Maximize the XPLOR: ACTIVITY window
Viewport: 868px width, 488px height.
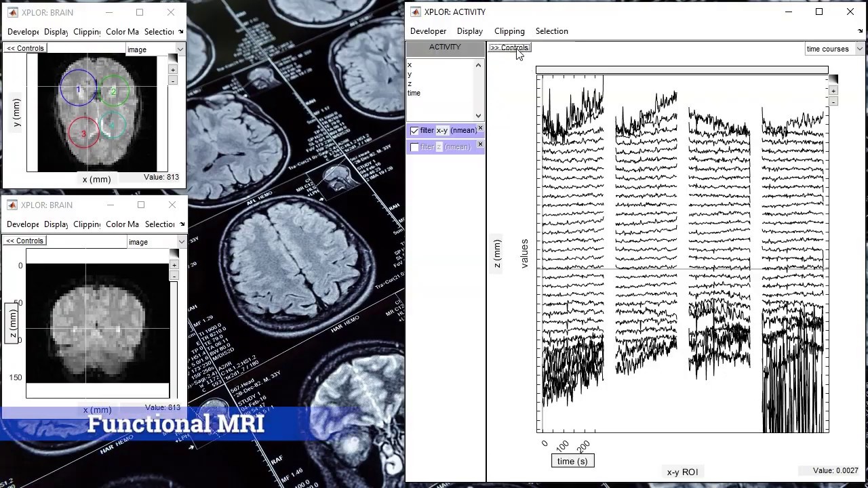[x=819, y=12]
